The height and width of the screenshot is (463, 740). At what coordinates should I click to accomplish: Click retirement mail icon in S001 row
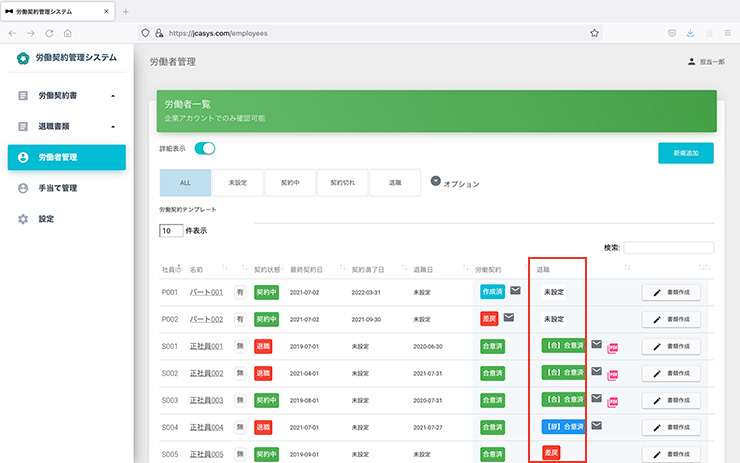(x=597, y=344)
